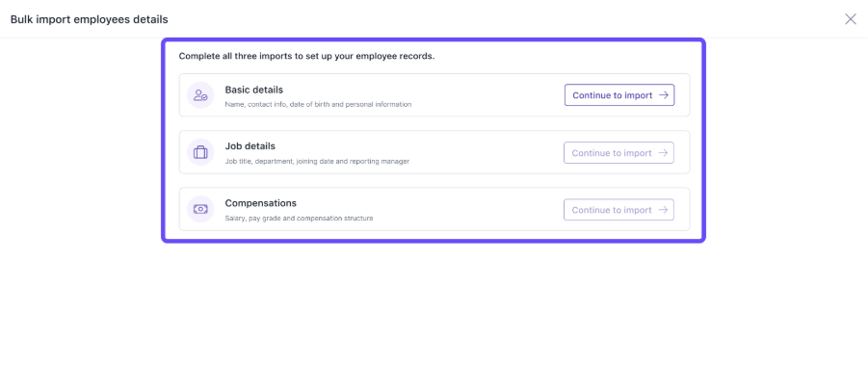868x391 pixels.
Task: Click the arrow on Basic details import button
Action: (663, 95)
